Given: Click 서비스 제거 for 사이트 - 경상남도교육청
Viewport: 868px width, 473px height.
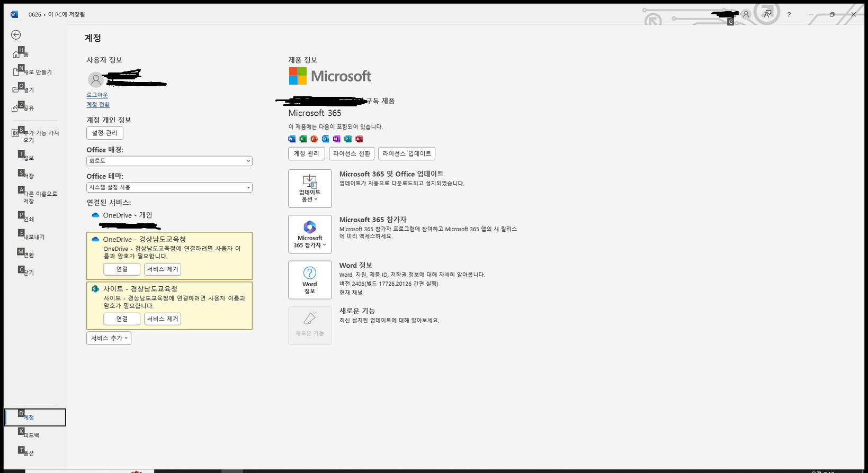Looking at the screenshot, I should pyautogui.click(x=163, y=319).
